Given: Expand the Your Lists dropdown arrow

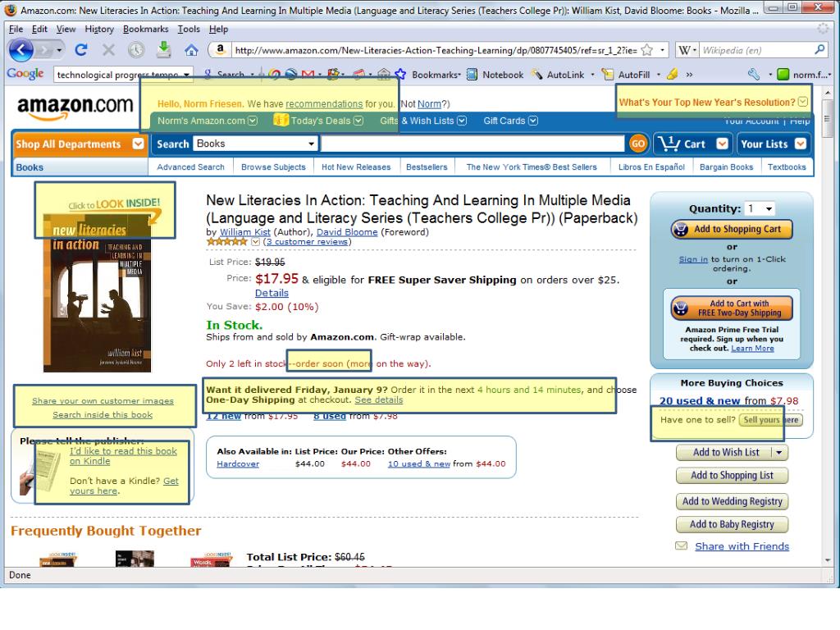Looking at the screenshot, I should 801,144.
